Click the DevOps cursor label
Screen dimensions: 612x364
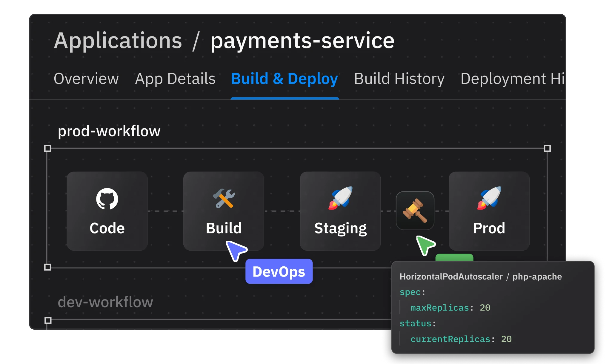(279, 271)
